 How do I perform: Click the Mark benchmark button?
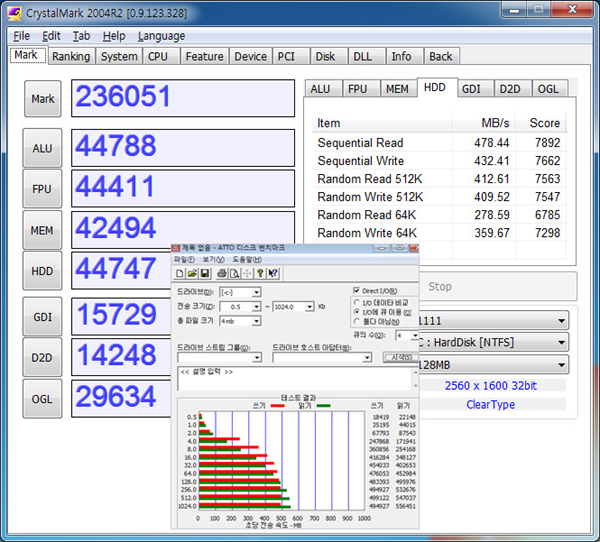click(42, 99)
